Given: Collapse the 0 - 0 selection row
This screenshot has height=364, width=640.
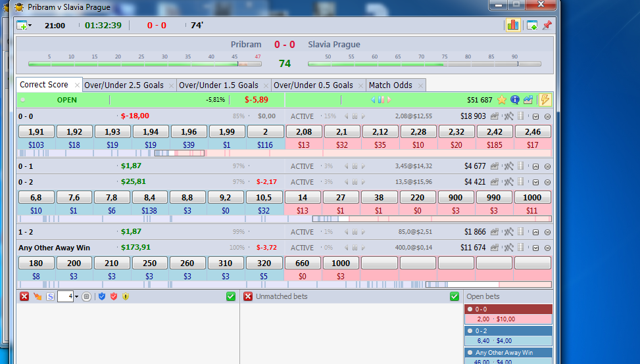Looking at the screenshot, I should click(536, 116).
